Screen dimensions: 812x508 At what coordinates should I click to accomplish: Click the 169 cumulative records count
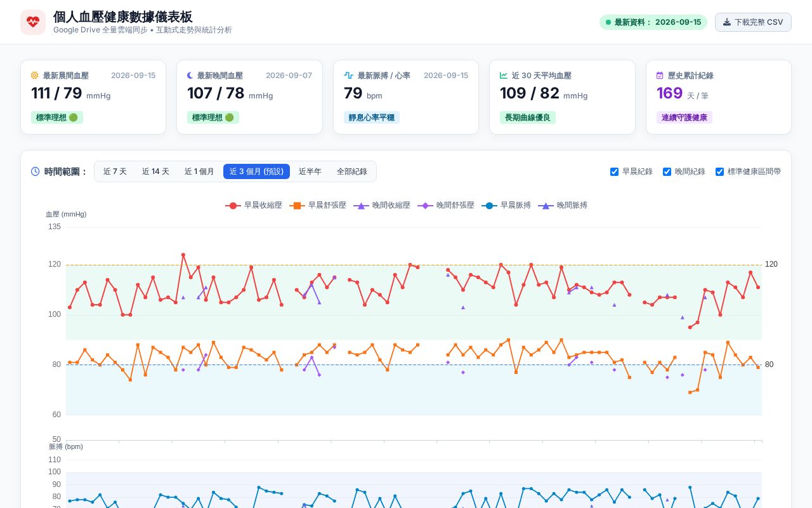pos(670,93)
